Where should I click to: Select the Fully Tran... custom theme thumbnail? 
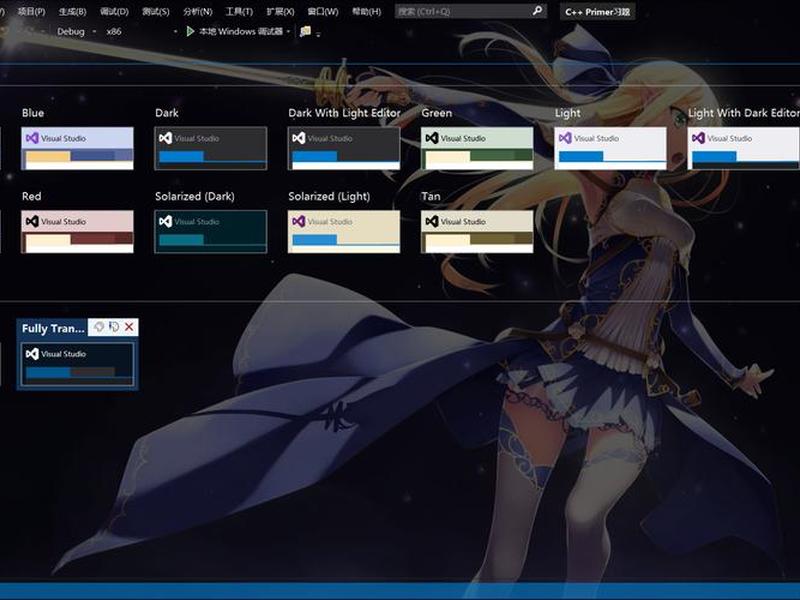(78, 364)
